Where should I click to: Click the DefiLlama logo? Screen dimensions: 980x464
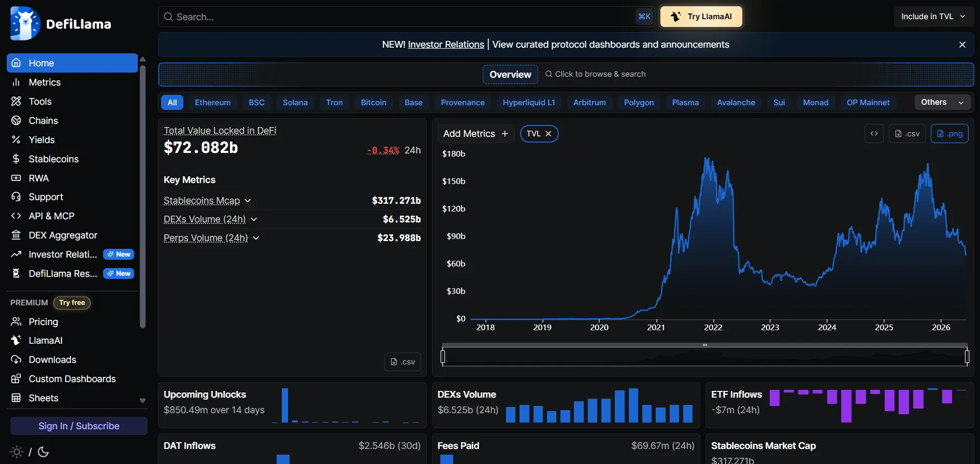[x=61, y=23]
